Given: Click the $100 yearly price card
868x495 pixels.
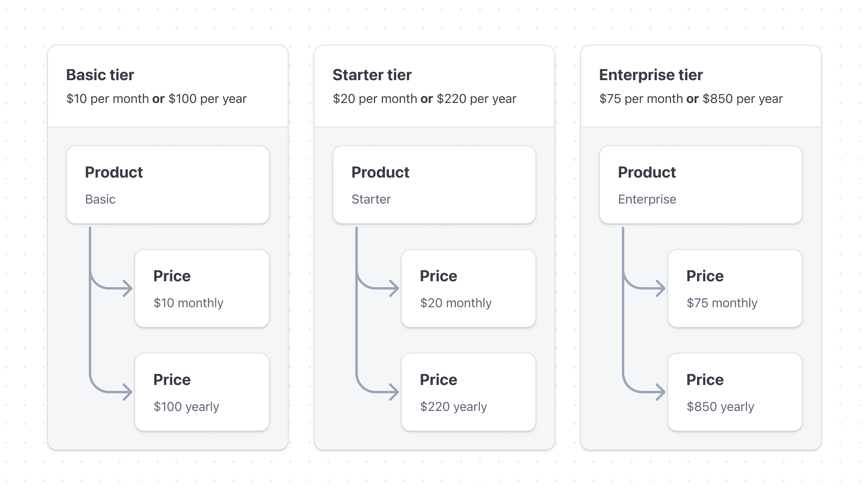Looking at the screenshot, I should 202,392.
